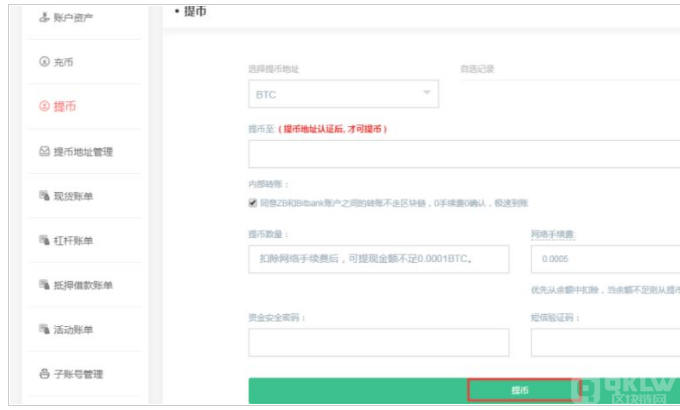The height and width of the screenshot is (410, 680).
Task: Focus the 提币数量 amount field
Action: point(379,259)
